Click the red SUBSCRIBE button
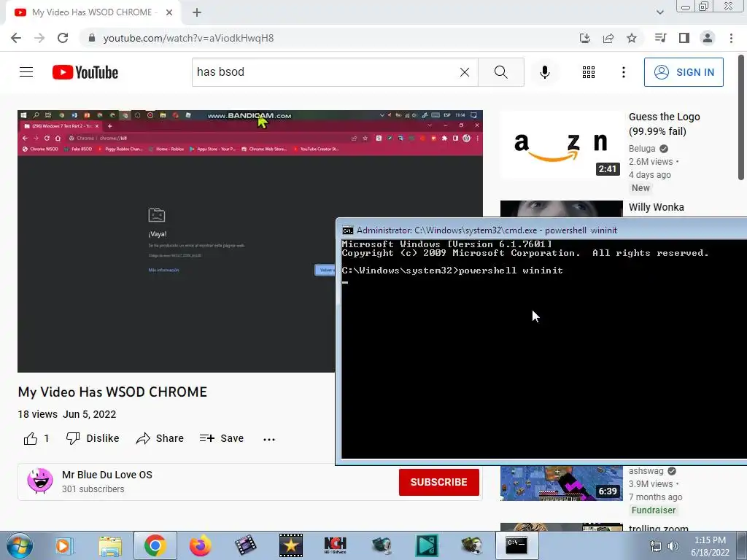This screenshot has height=560, width=747. [x=438, y=482]
